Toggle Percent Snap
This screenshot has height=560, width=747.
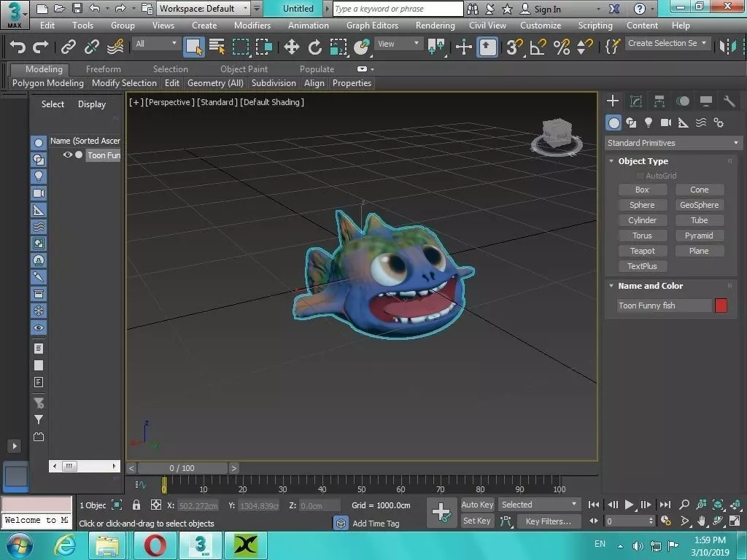(562, 47)
